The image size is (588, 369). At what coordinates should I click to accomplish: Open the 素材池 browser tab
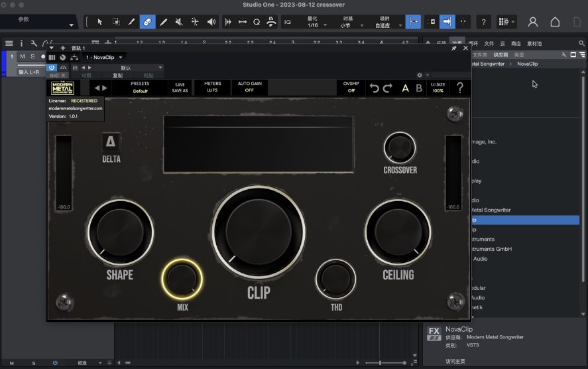pyautogui.click(x=534, y=44)
